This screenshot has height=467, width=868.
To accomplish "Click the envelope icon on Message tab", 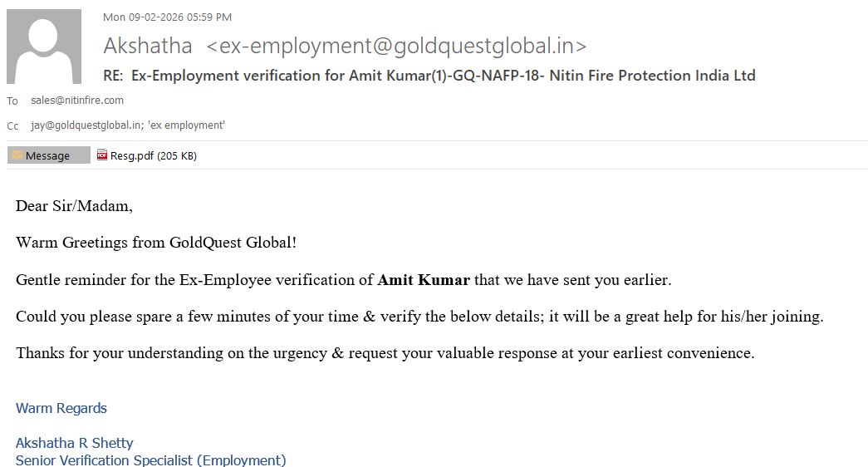I will click(x=17, y=155).
